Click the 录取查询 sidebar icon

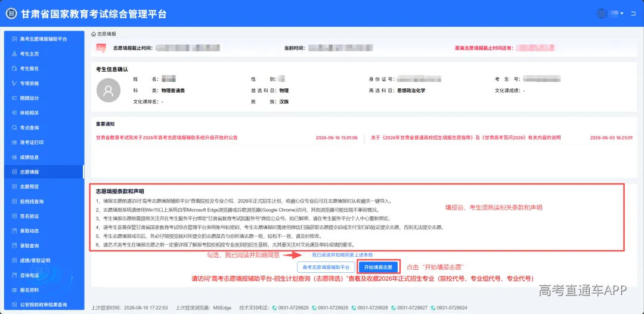(14, 246)
